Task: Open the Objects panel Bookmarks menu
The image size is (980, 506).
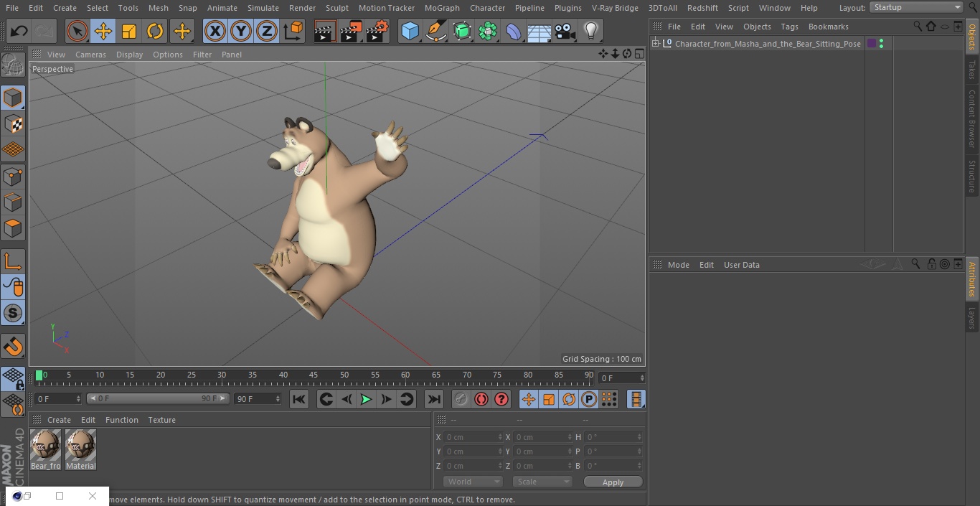Action: click(x=828, y=27)
